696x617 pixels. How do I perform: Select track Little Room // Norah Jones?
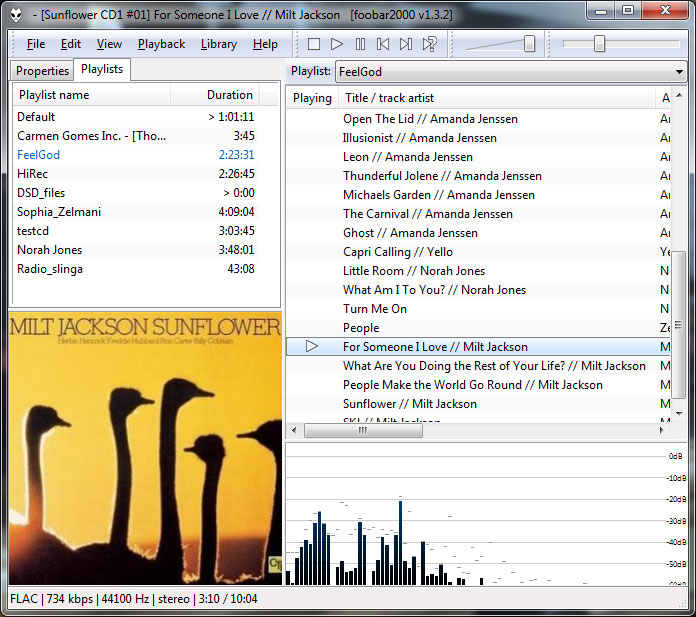(478, 271)
